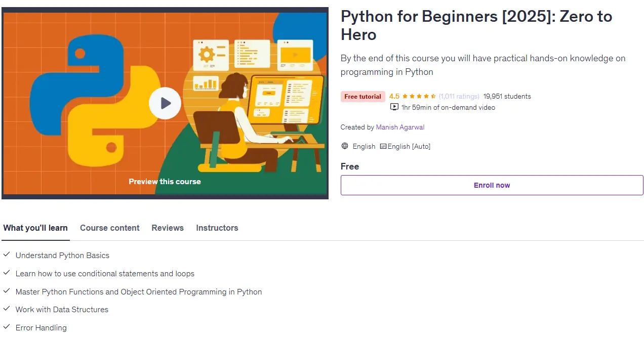This screenshot has height=339, width=644.
Task: Click checkmark beside Understand Python Basics
Action: click(x=7, y=255)
